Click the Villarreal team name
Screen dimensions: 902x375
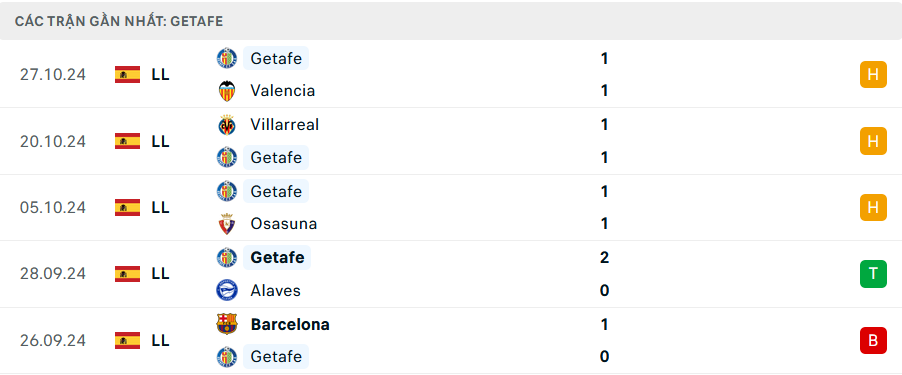[285, 125]
